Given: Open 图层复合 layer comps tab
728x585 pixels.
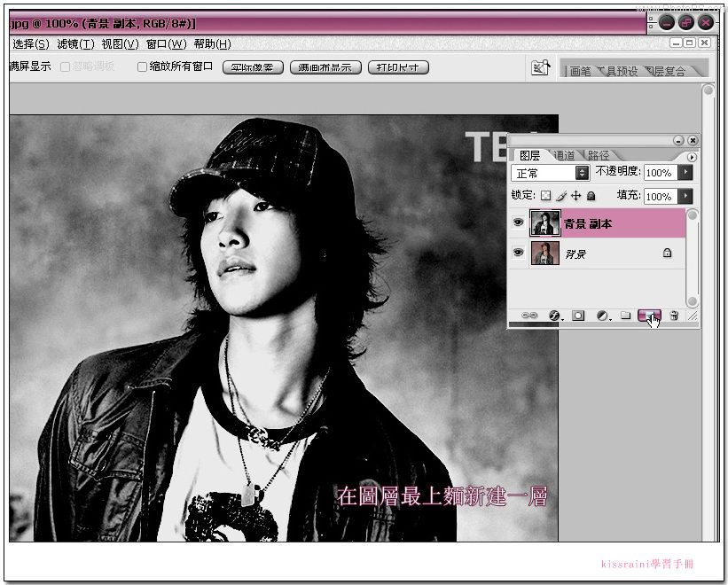Looking at the screenshot, I should 665,71.
